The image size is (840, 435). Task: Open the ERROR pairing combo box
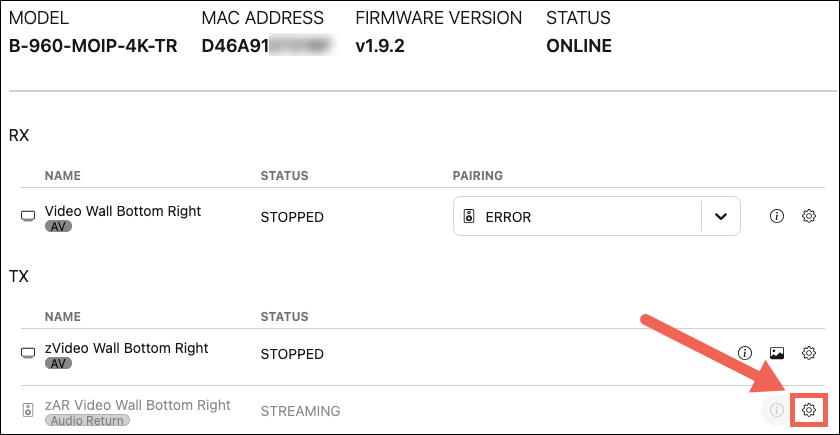pyautogui.click(x=597, y=216)
